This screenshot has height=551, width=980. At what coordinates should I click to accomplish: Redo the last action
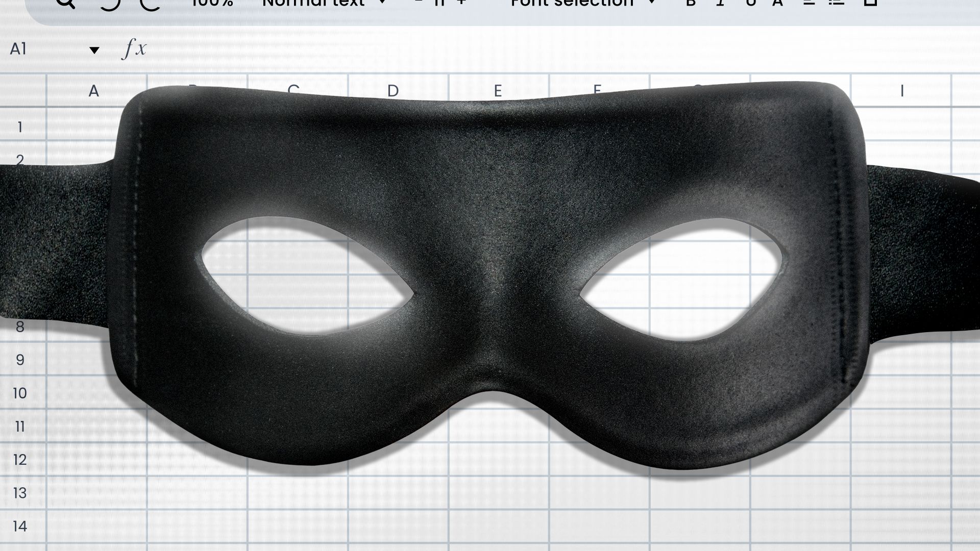click(x=149, y=4)
